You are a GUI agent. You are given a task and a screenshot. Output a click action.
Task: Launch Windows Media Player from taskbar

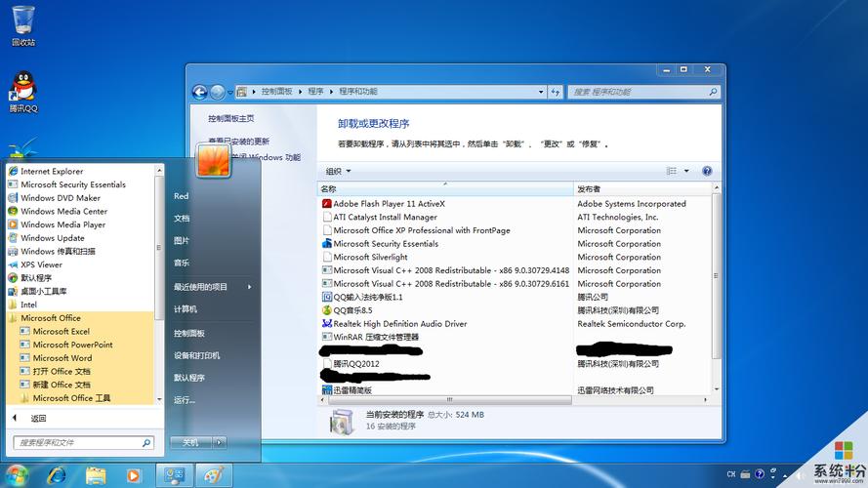point(134,475)
